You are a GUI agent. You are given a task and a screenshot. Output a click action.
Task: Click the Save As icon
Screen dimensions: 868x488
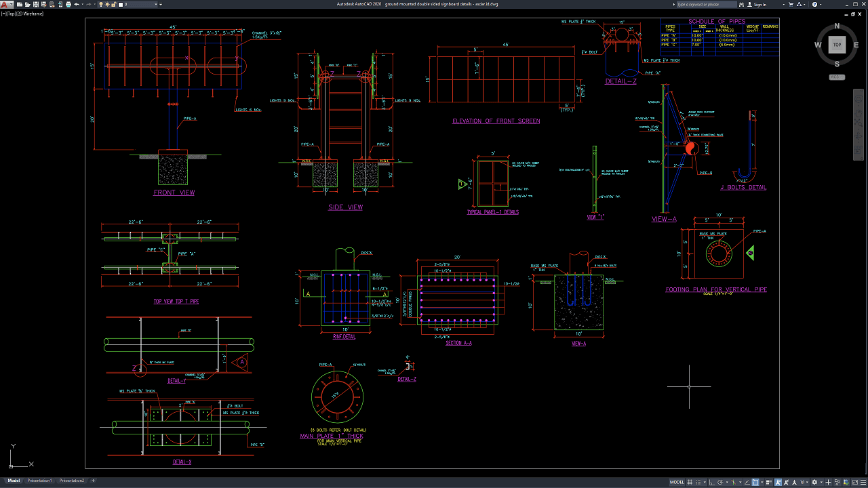[x=44, y=4]
